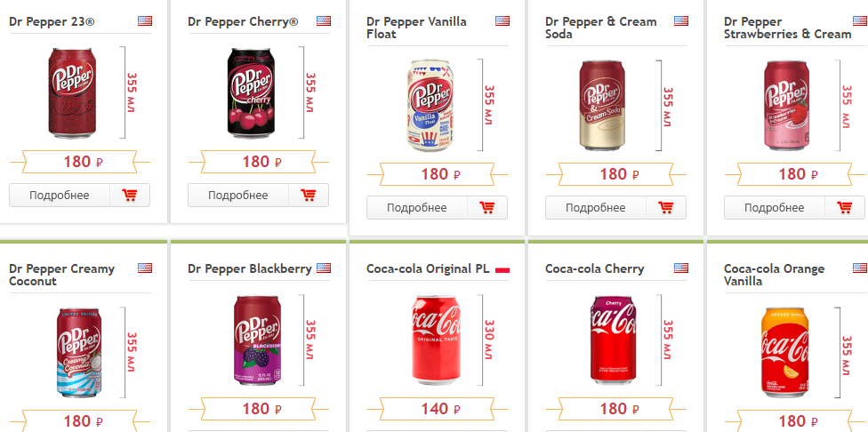Image resolution: width=868 pixels, height=432 pixels.
Task: Click the 140 ₽ price of Coca-cola Original
Action: [x=436, y=409]
